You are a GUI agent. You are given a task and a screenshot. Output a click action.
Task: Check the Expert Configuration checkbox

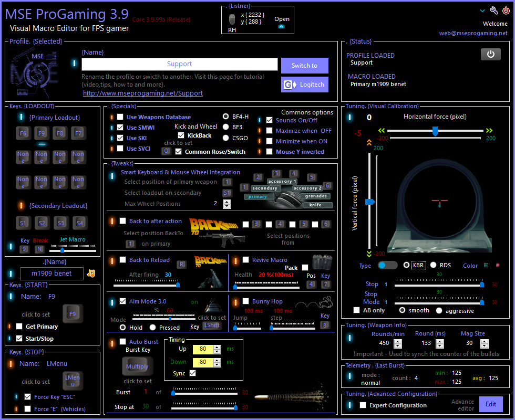[x=363, y=405]
